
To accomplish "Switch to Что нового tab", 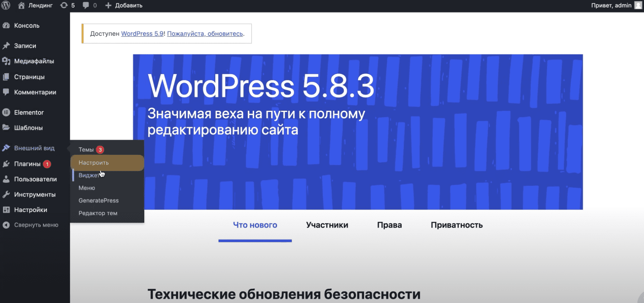I will point(255,225).
